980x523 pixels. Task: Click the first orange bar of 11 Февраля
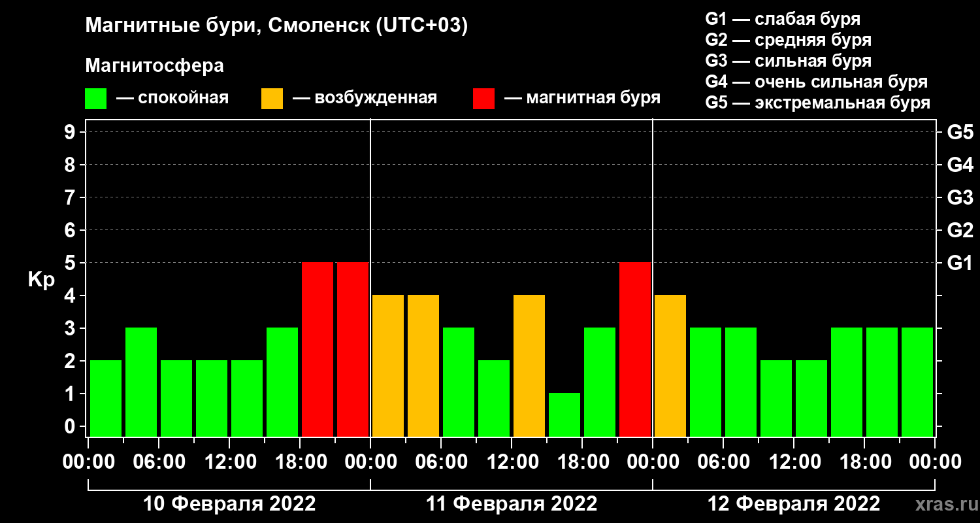point(388,365)
